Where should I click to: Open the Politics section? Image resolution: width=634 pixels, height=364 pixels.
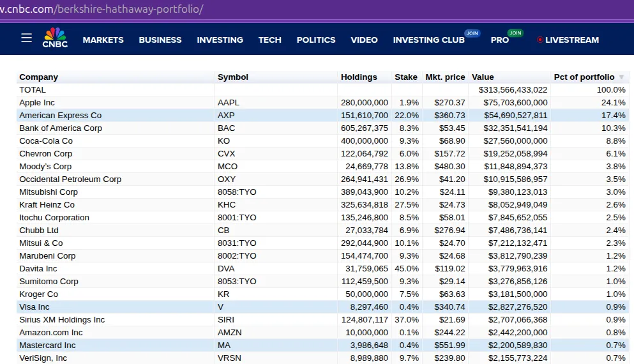coord(316,40)
